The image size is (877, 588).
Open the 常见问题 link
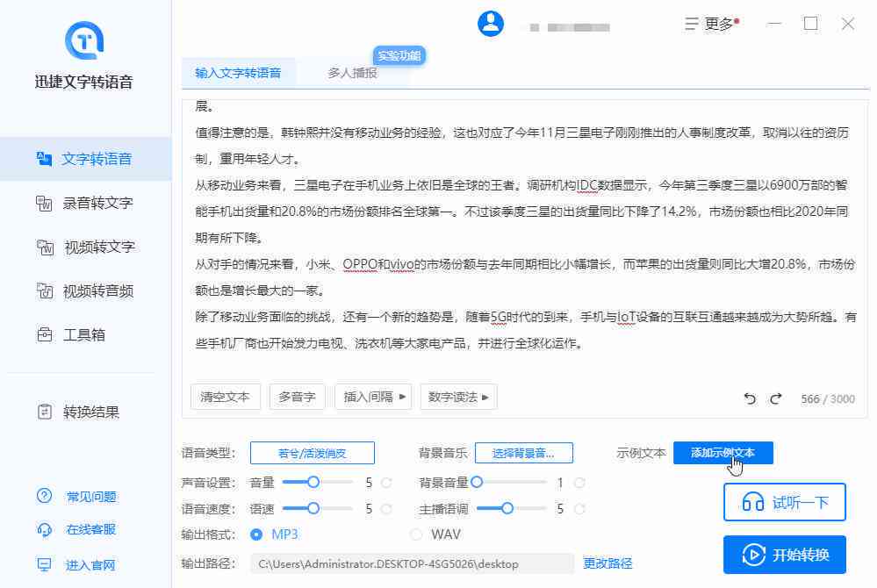pos(77,497)
